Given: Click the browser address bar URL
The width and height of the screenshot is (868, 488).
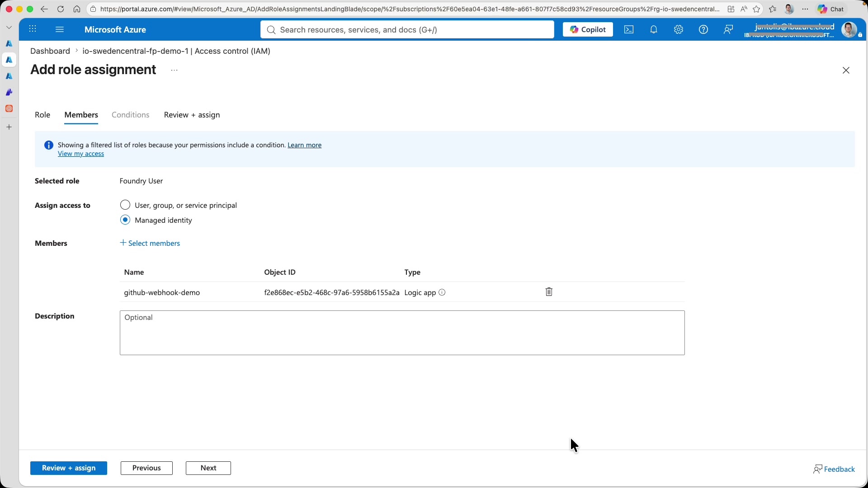Looking at the screenshot, I should (x=410, y=9).
